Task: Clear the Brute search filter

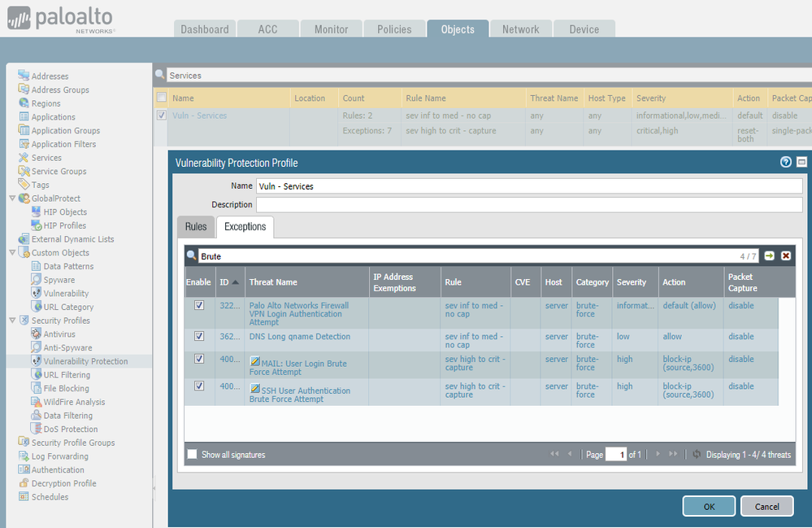Action: pos(786,256)
